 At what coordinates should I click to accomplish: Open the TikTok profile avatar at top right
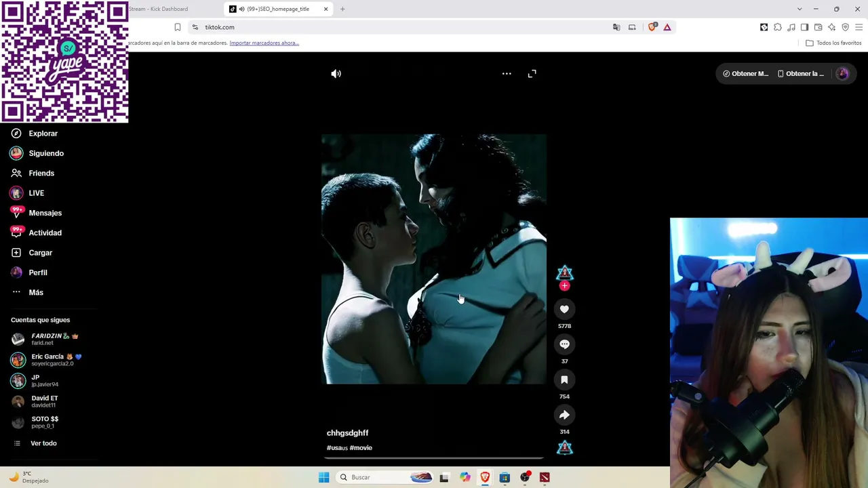coord(842,74)
